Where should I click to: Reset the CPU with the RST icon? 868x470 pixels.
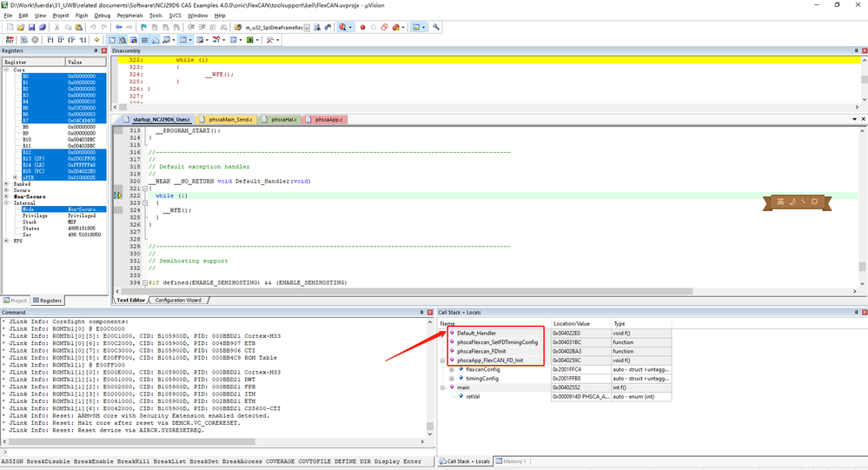pos(10,40)
